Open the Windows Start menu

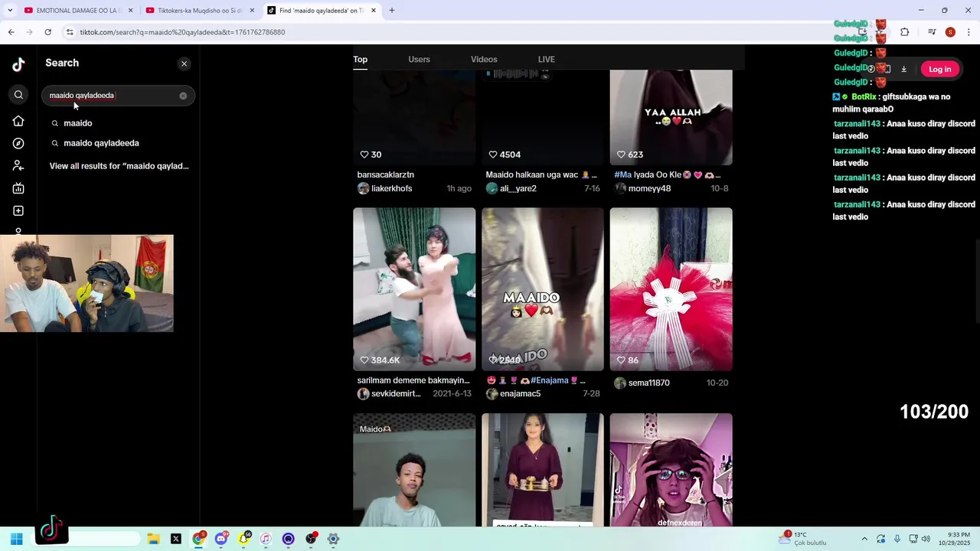click(x=16, y=539)
